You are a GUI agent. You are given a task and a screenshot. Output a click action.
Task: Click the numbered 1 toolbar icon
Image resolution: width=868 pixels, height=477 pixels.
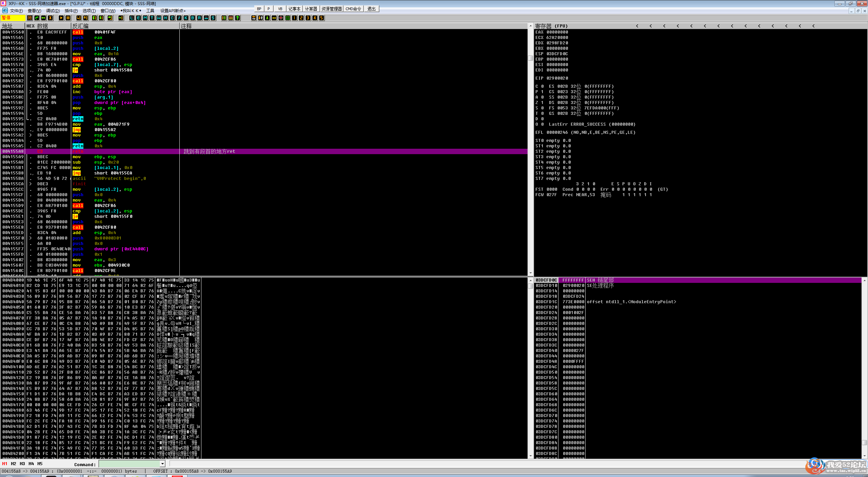294,18
